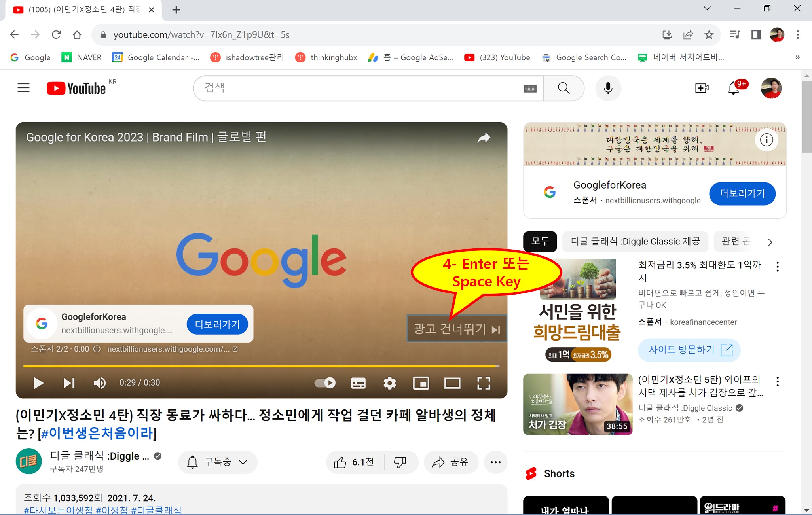Click the video settings gear icon
This screenshot has height=515, width=812.
(389, 383)
